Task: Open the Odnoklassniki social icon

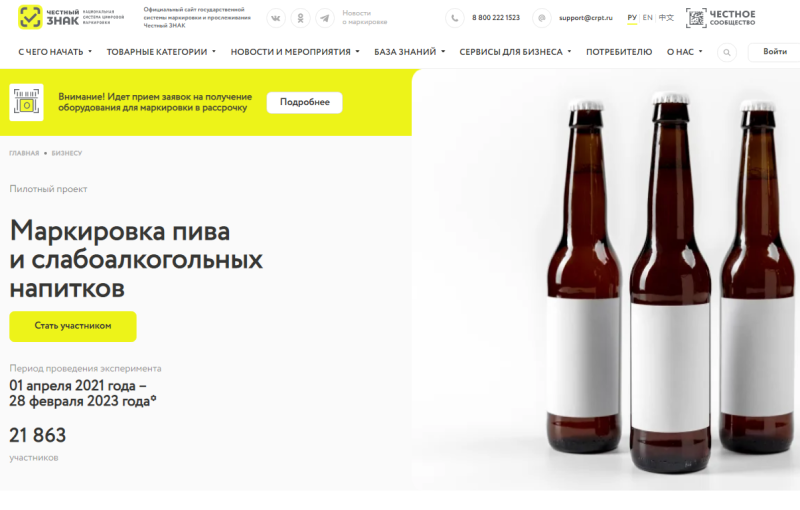Action: [300, 18]
